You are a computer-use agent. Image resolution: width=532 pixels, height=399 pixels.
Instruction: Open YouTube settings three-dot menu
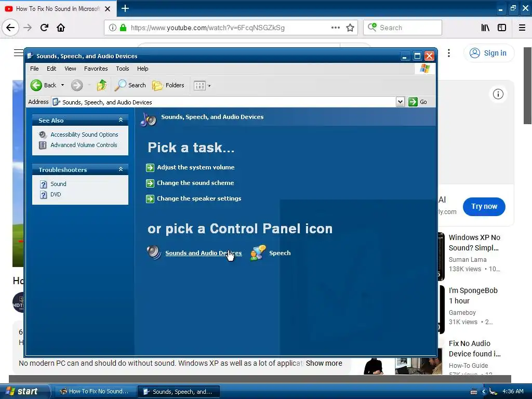(449, 53)
